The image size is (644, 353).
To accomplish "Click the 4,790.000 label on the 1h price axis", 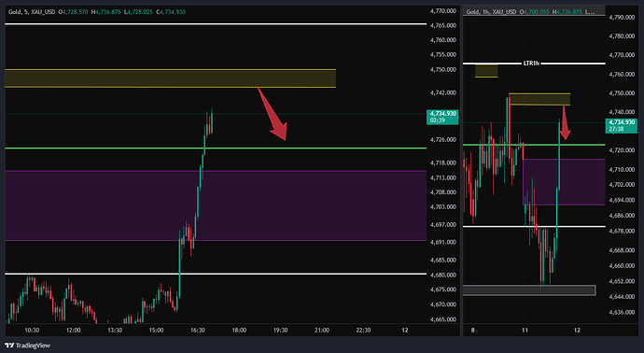I will coord(623,17).
